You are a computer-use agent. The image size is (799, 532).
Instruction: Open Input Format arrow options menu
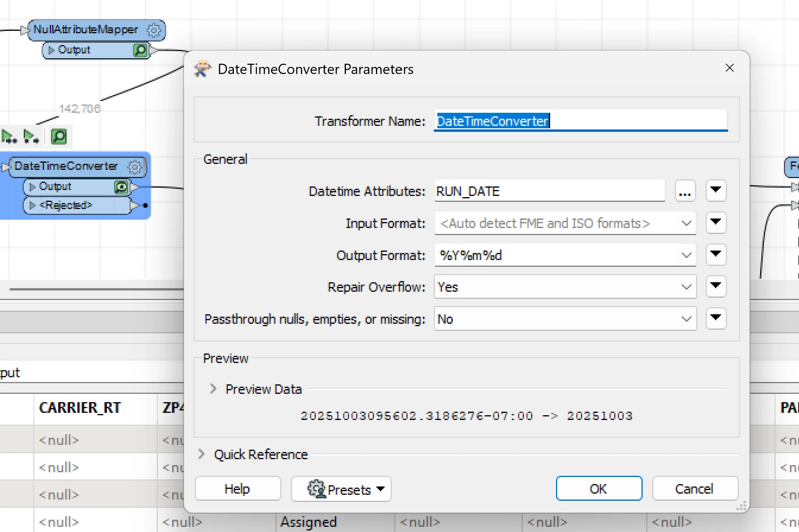pos(715,222)
